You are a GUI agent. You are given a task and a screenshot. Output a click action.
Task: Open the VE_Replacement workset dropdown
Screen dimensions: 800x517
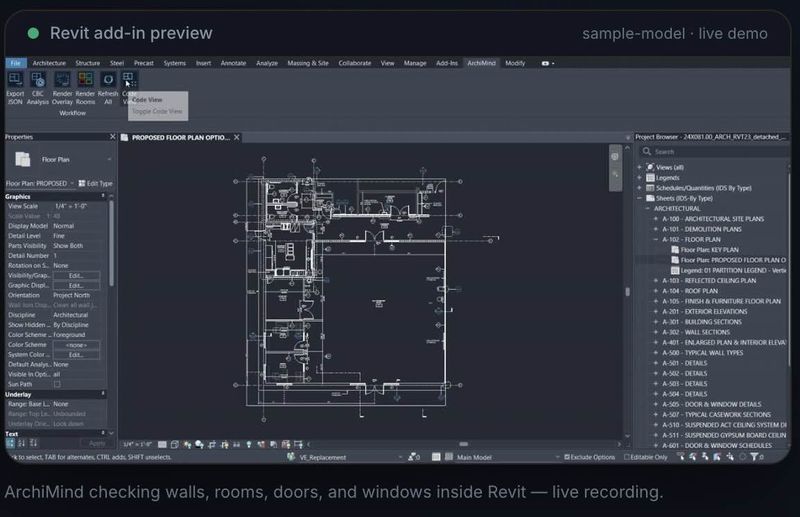[x=400, y=457]
